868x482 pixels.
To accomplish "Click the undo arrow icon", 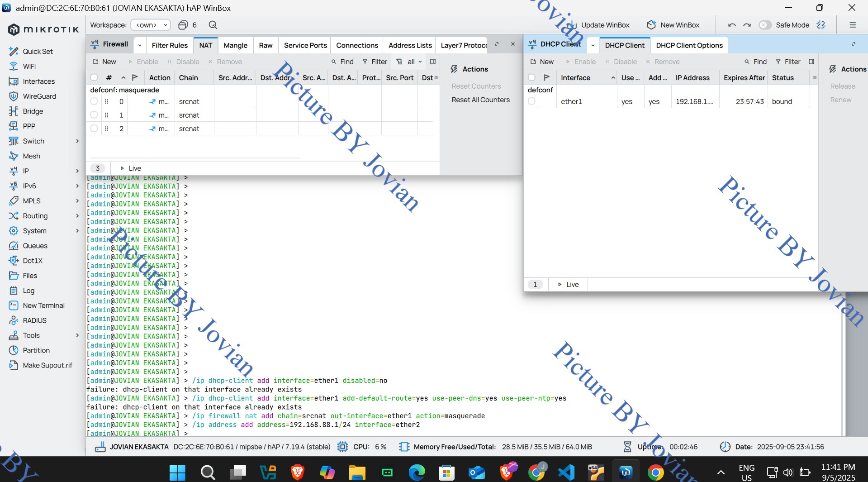I will [732, 25].
